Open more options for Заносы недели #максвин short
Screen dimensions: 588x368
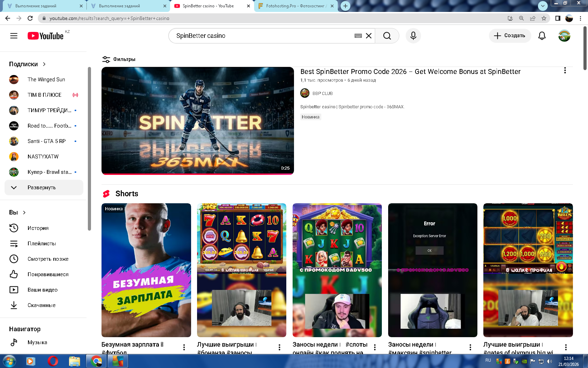(470, 347)
